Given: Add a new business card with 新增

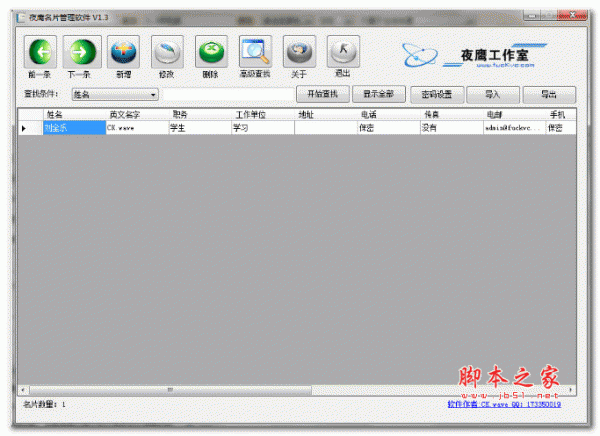Looking at the screenshot, I should [x=123, y=52].
